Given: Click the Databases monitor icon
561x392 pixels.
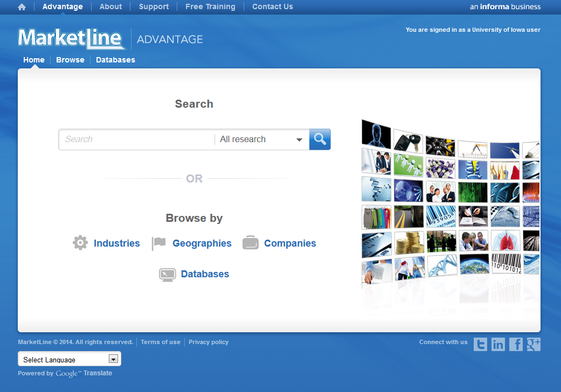Looking at the screenshot, I should (168, 274).
